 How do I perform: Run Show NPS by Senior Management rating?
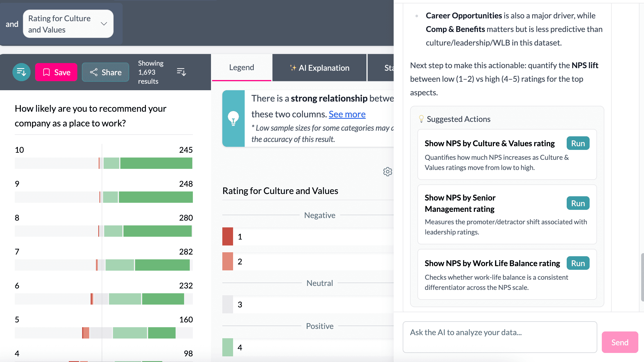pos(578,203)
